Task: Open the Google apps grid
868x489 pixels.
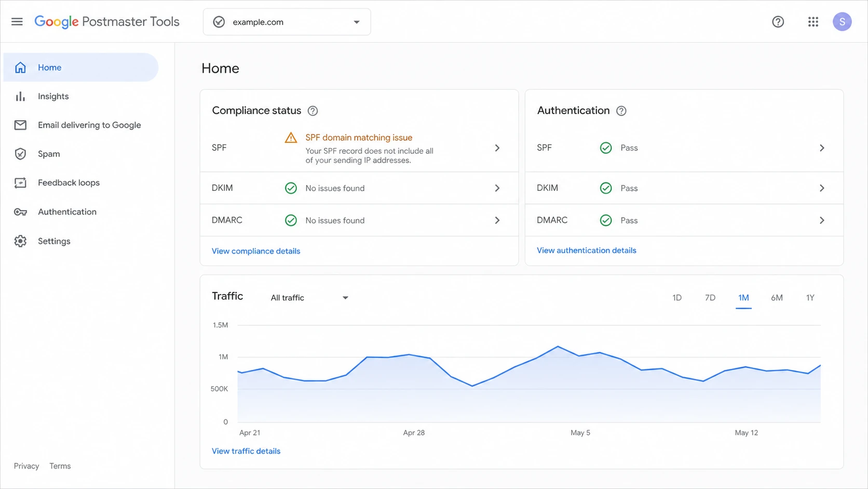Action: click(813, 22)
